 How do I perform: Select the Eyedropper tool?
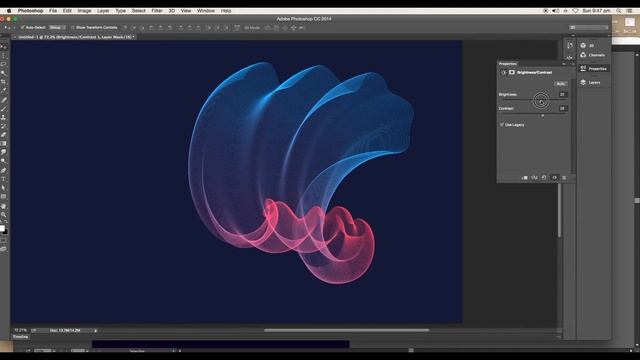4,91
